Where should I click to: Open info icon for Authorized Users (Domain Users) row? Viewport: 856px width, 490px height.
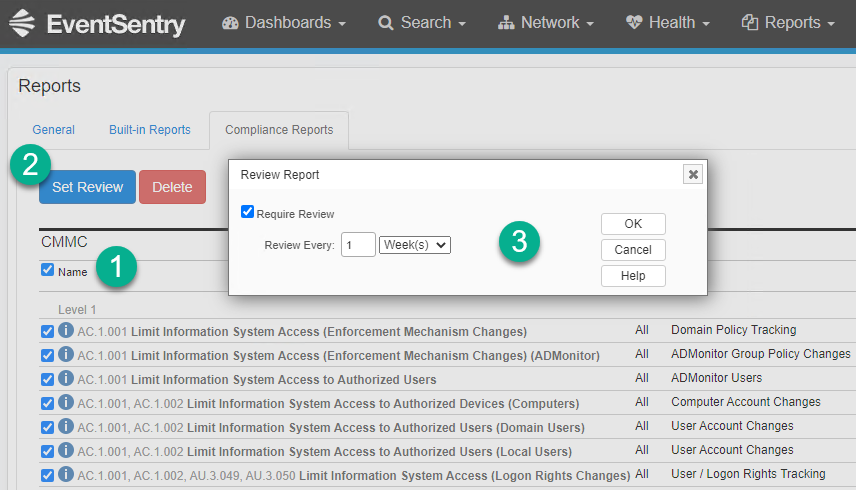pos(66,426)
